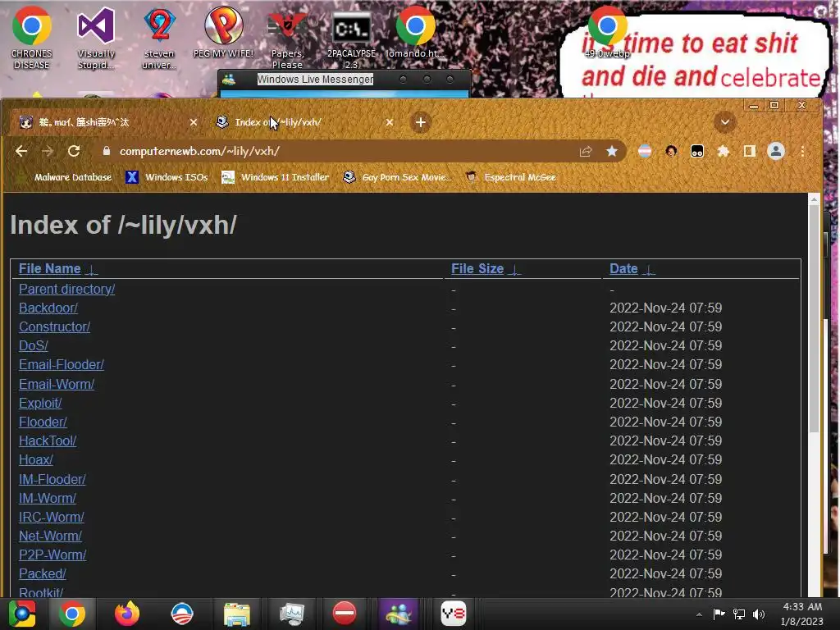
Task: Reload the current page
Action: [74, 152]
